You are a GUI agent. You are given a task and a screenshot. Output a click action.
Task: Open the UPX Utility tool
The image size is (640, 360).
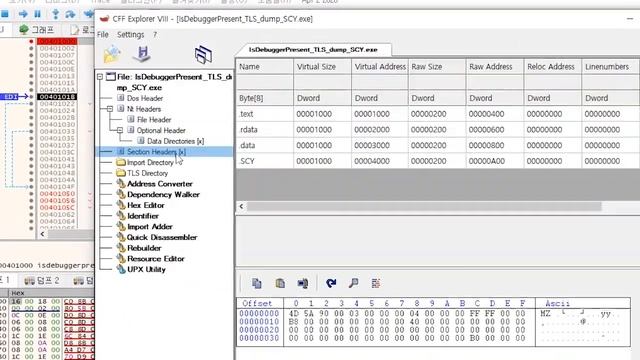point(146,269)
